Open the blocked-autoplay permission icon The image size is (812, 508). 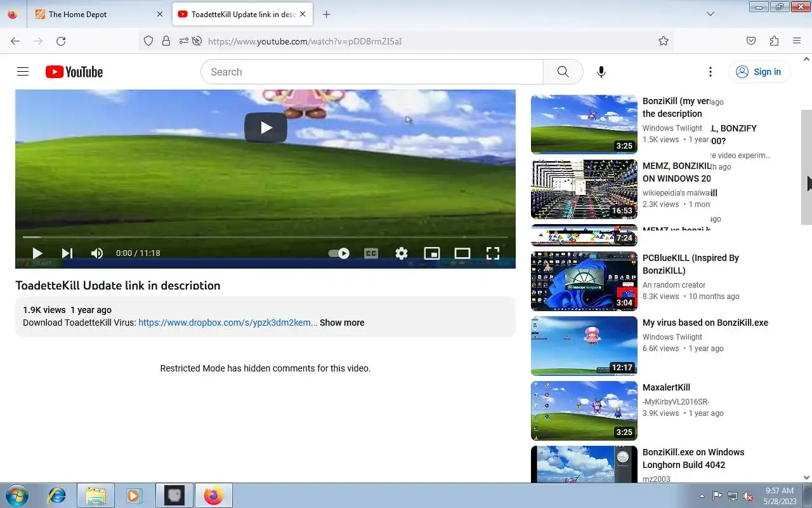[x=197, y=41]
